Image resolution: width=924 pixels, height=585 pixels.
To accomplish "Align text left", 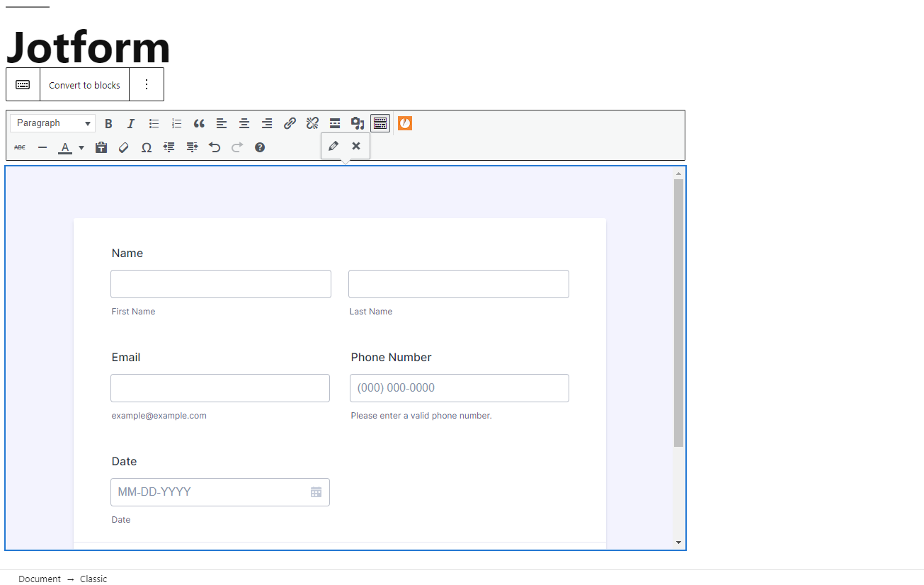I will (222, 123).
